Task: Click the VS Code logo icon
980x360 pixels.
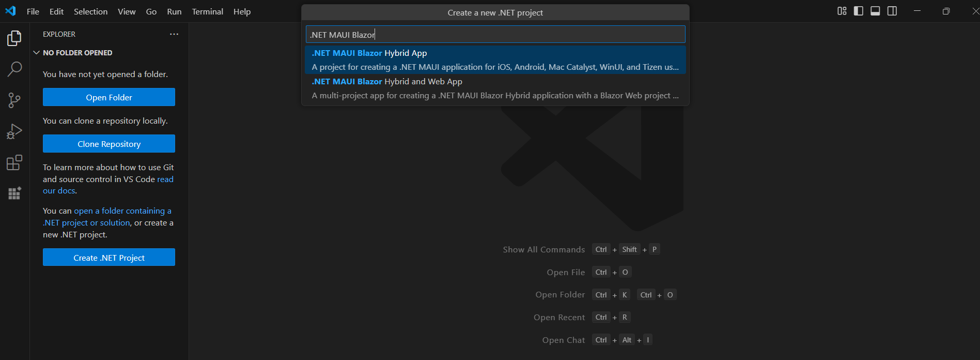Action: [10, 11]
